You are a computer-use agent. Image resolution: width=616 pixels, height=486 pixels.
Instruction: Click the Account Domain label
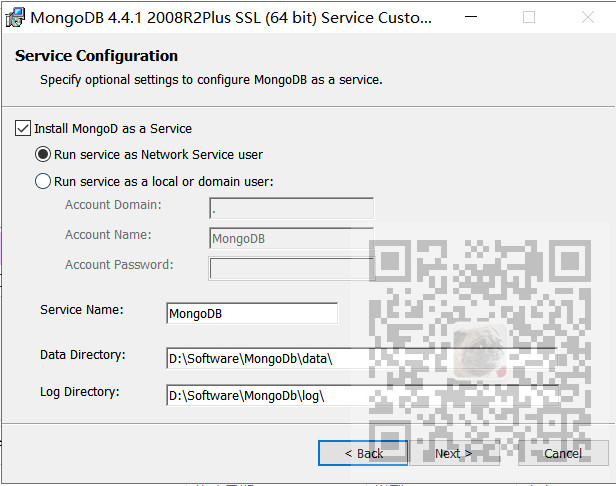(113, 205)
